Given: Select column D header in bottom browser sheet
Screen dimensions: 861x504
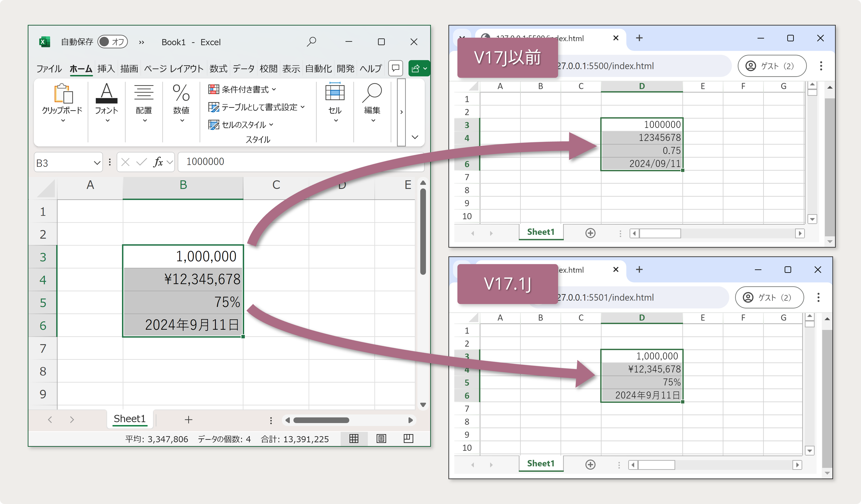Looking at the screenshot, I should click(642, 318).
